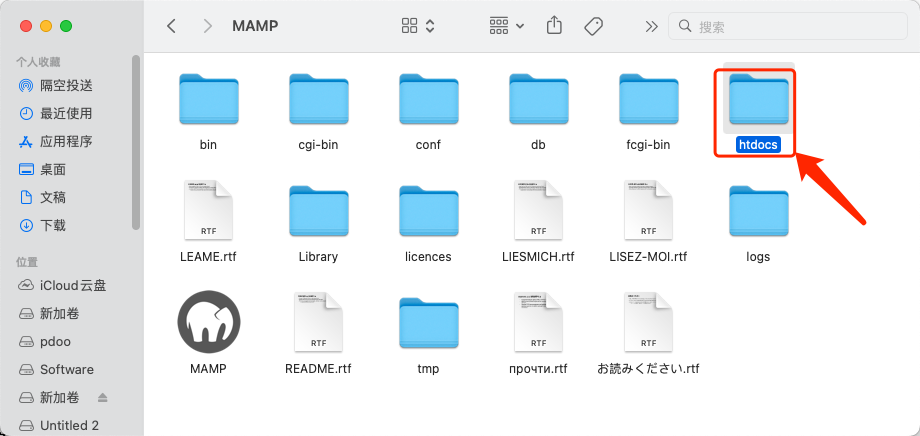Select the db folder icon
The width and height of the screenshot is (920, 436).
[538, 99]
